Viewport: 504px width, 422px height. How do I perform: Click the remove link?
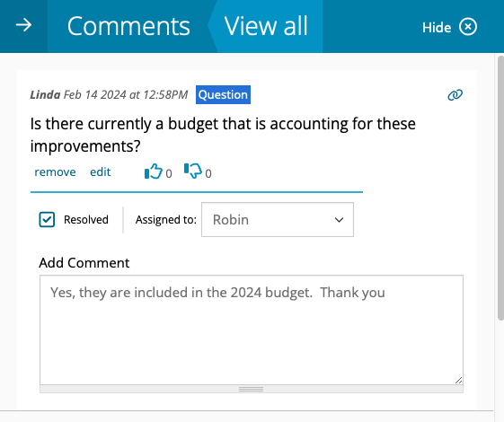(55, 172)
